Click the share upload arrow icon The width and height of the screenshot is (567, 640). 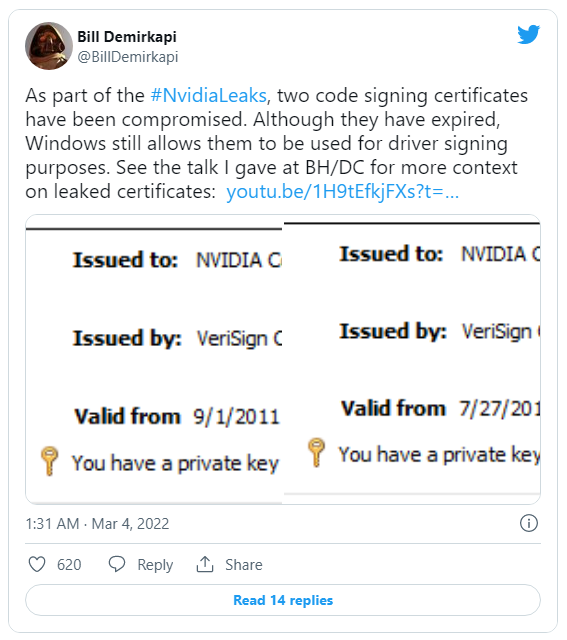pos(205,564)
